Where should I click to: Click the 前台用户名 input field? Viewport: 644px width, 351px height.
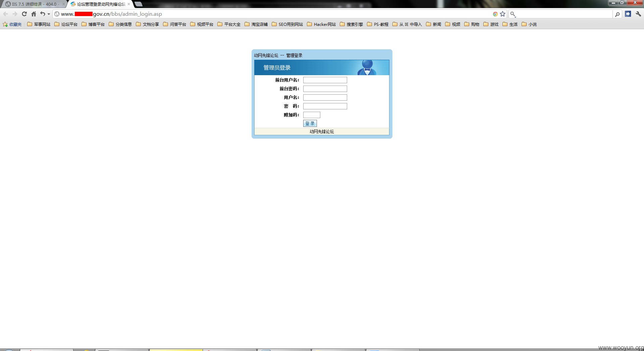[x=325, y=80]
